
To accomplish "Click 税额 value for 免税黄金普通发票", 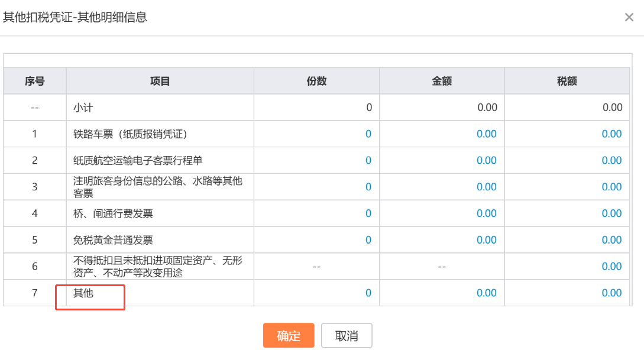I will [x=611, y=240].
